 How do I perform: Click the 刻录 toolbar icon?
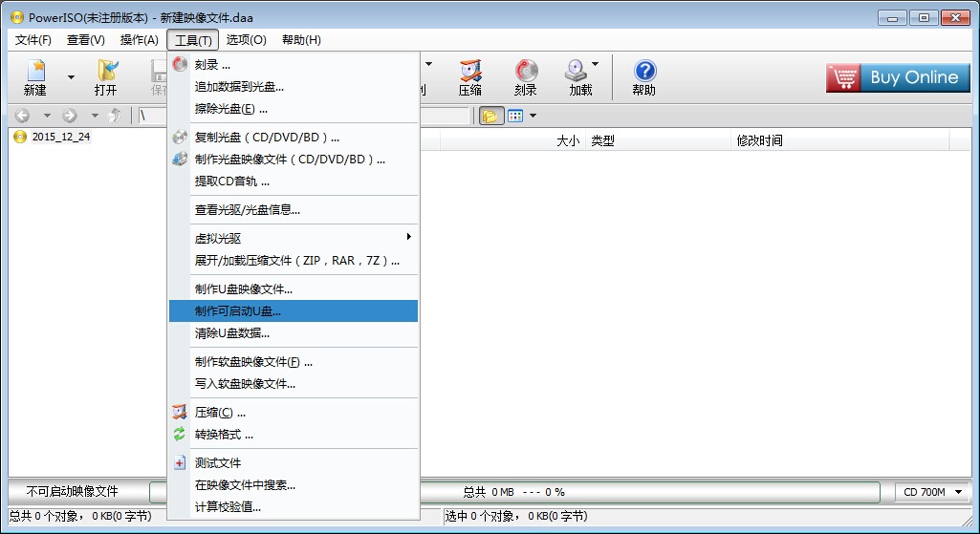click(526, 77)
